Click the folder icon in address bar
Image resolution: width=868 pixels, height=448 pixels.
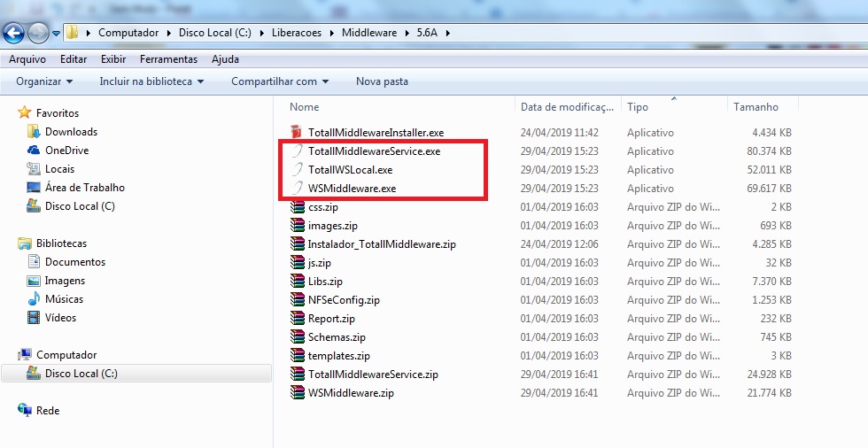click(x=73, y=33)
